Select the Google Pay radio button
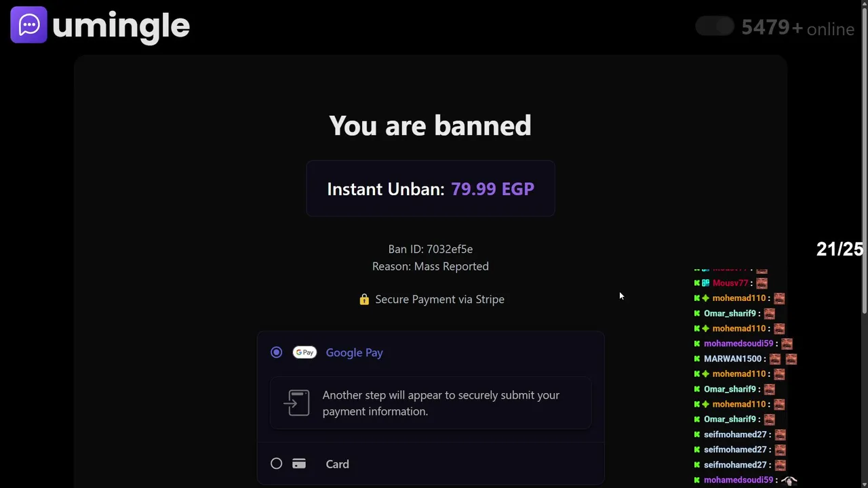Image resolution: width=868 pixels, height=488 pixels. coord(276,352)
